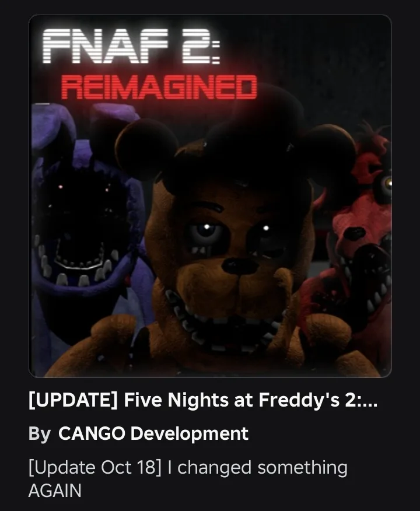Viewport: 420px width, 511px height.
Task: Click the Update Oct 18 description text
Action: 188,479
